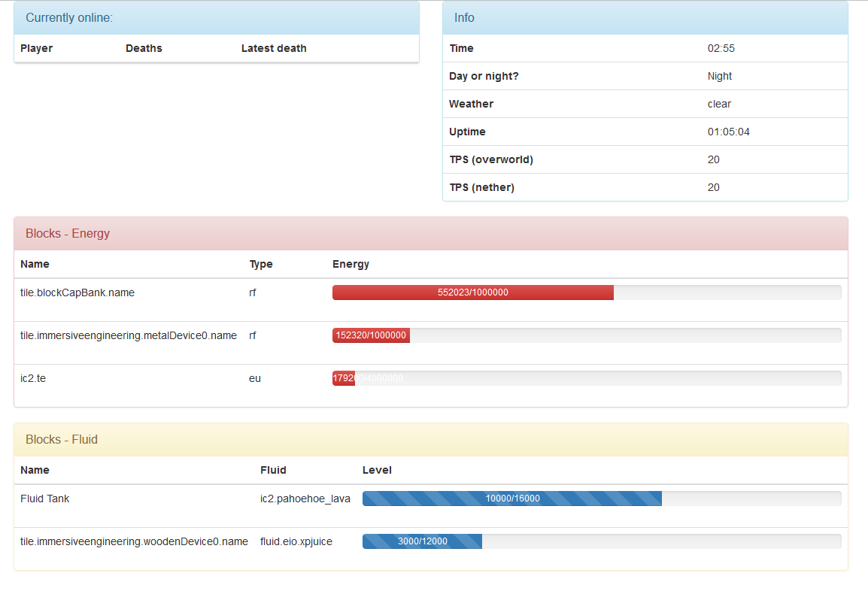Click the Uptime value 01:05:04

(x=728, y=132)
